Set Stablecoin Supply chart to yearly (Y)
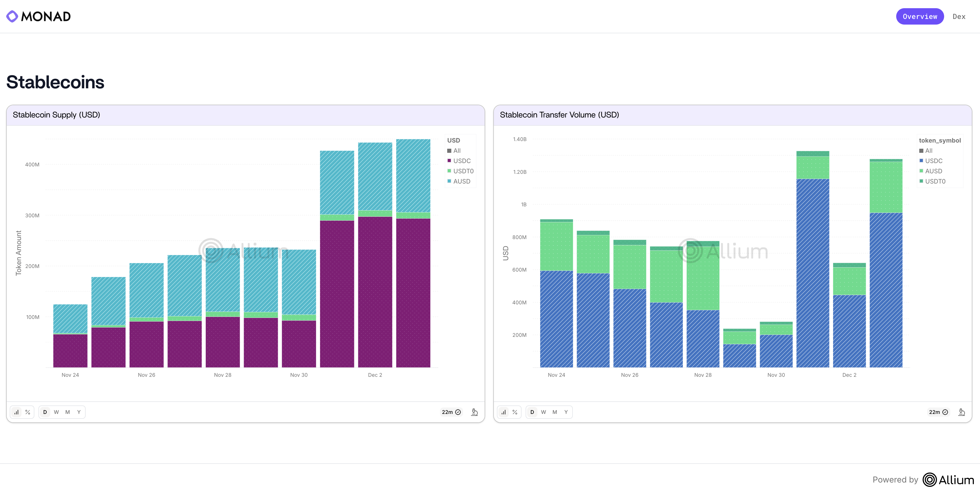The height and width of the screenshot is (493, 980). click(x=79, y=412)
